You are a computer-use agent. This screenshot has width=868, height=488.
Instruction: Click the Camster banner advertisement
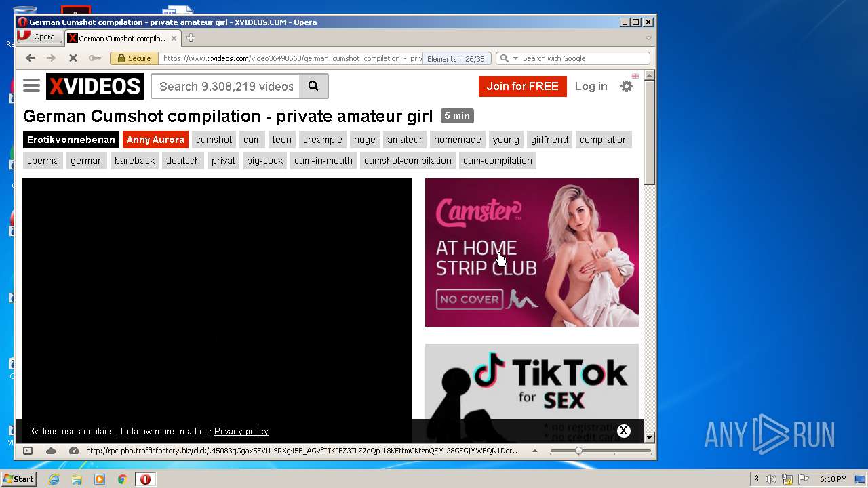532,252
